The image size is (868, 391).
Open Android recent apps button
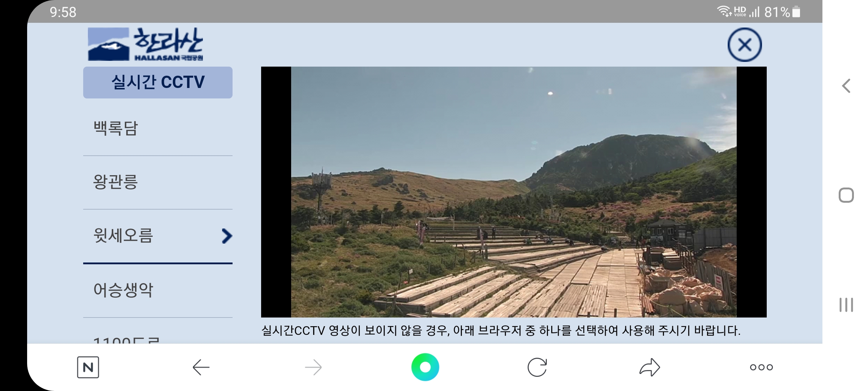tap(846, 305)
